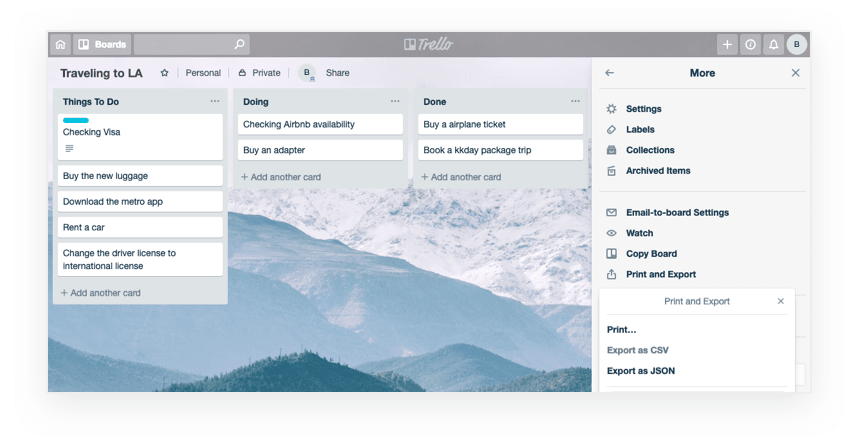Open the Personal team option
Screen dimensions: 858x447
[x=203, y=73]
